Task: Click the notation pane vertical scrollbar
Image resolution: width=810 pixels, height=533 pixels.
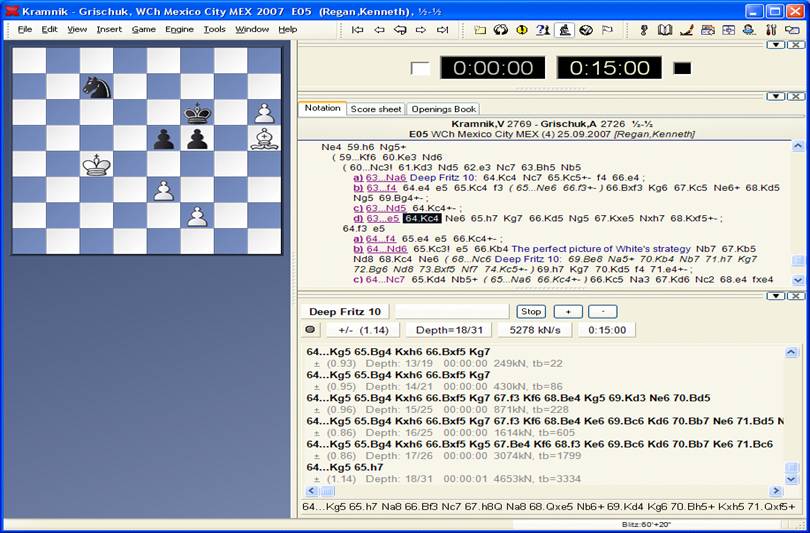Action: click(x=797, y=200)
